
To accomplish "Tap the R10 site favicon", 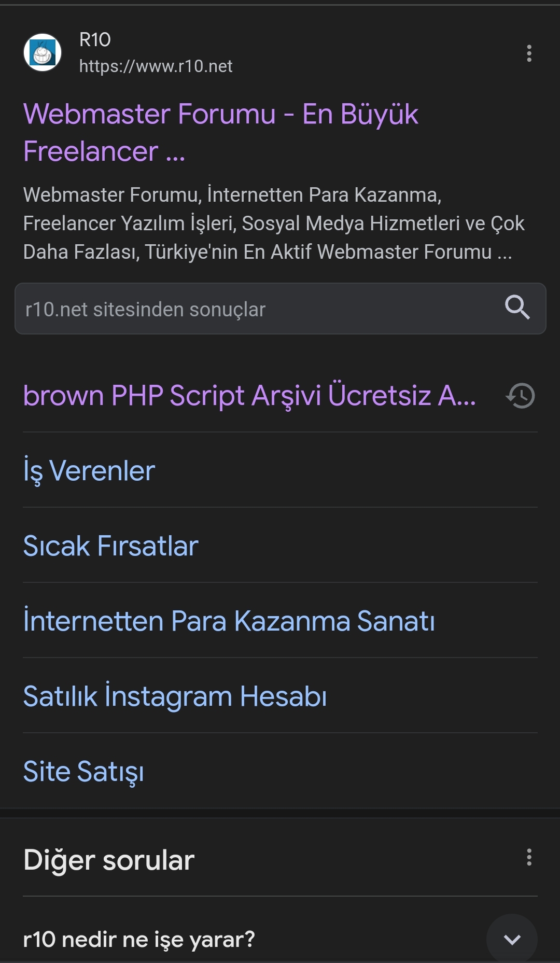I will 43,53.
